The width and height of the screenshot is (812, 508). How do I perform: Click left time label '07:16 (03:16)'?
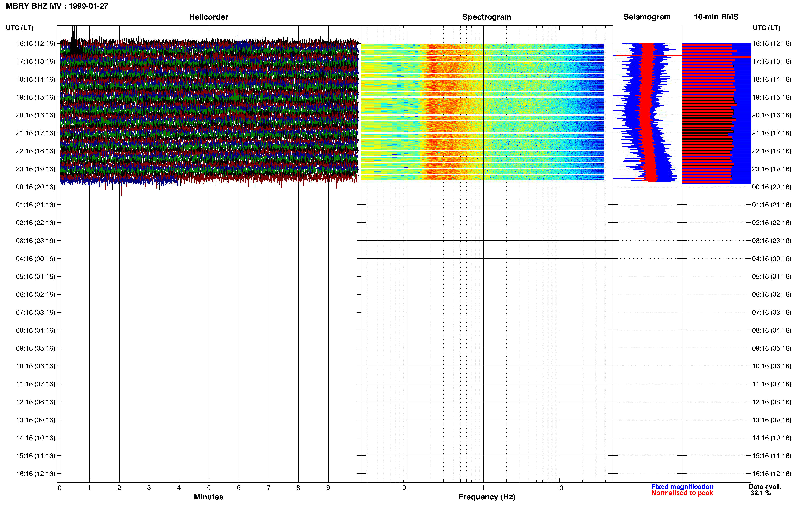(x=36, y=313)
